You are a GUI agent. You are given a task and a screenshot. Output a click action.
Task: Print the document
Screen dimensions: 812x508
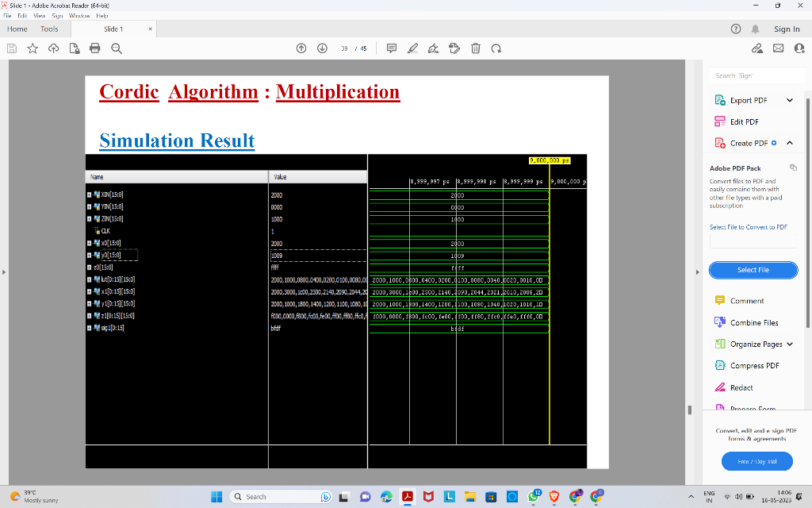click(x=94, y=48)
